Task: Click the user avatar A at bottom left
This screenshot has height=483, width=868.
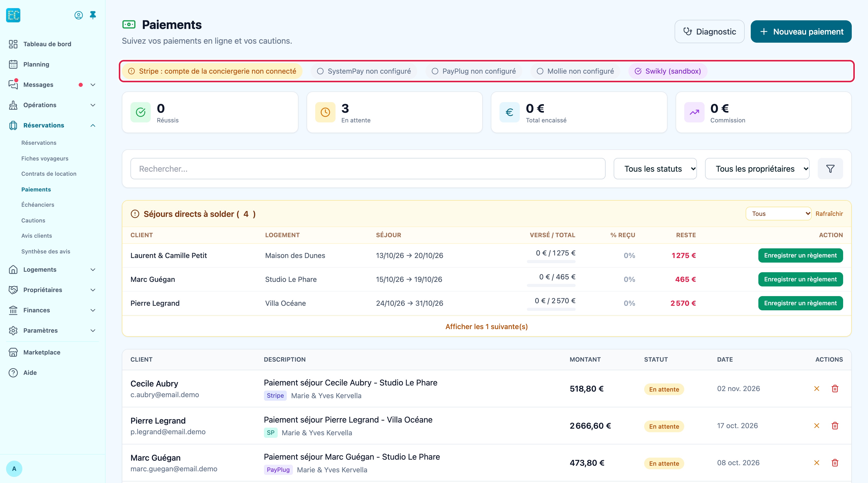Action: [x=14, y=469]
